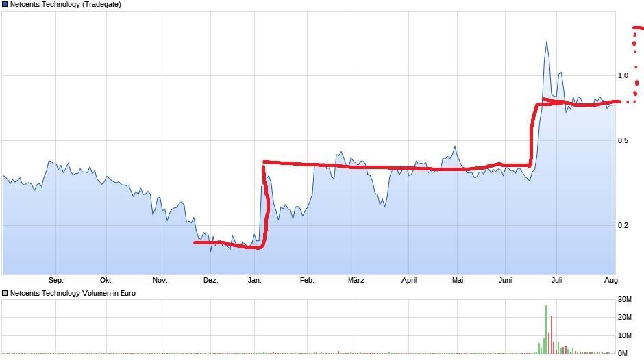Click the 'Sep.' month label
The width and height of the screenshot is (644, 360).
(x=56, y=281)
